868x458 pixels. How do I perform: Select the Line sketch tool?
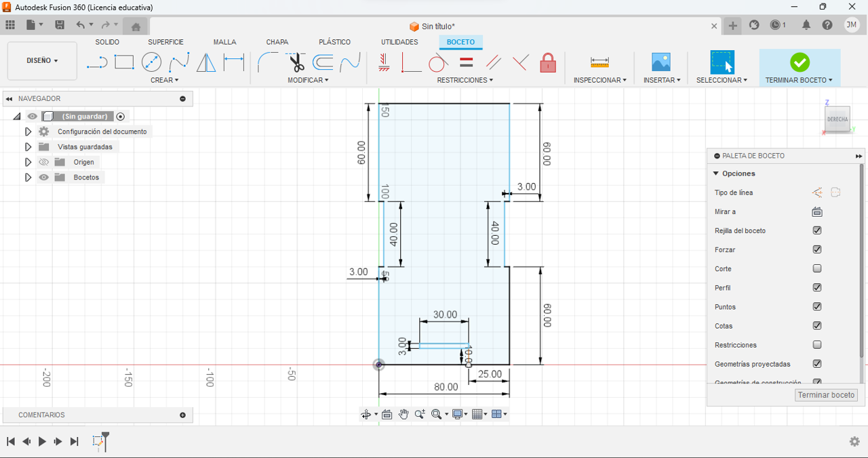[x=97, y=63]
